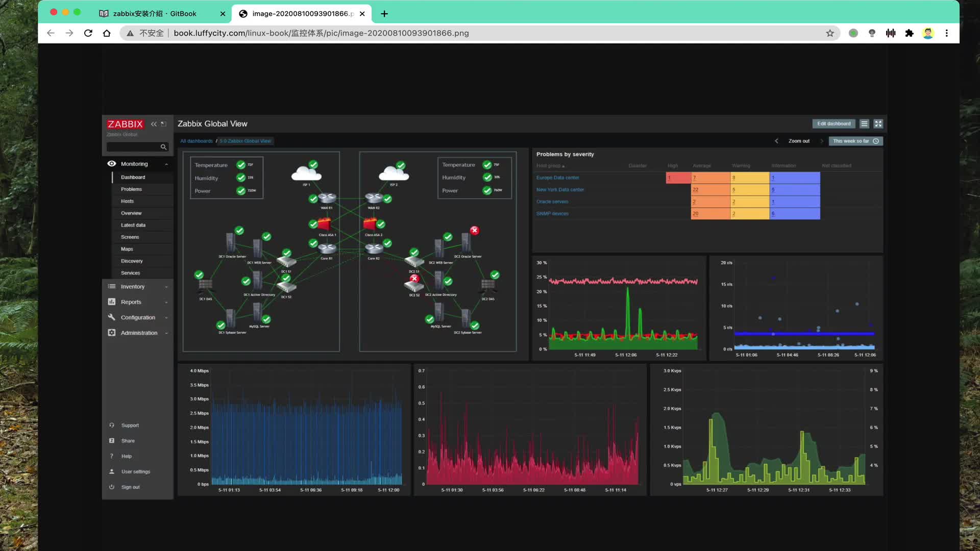
Task: Click the red error badge on DC2 S2
Action: click(414, 279)
